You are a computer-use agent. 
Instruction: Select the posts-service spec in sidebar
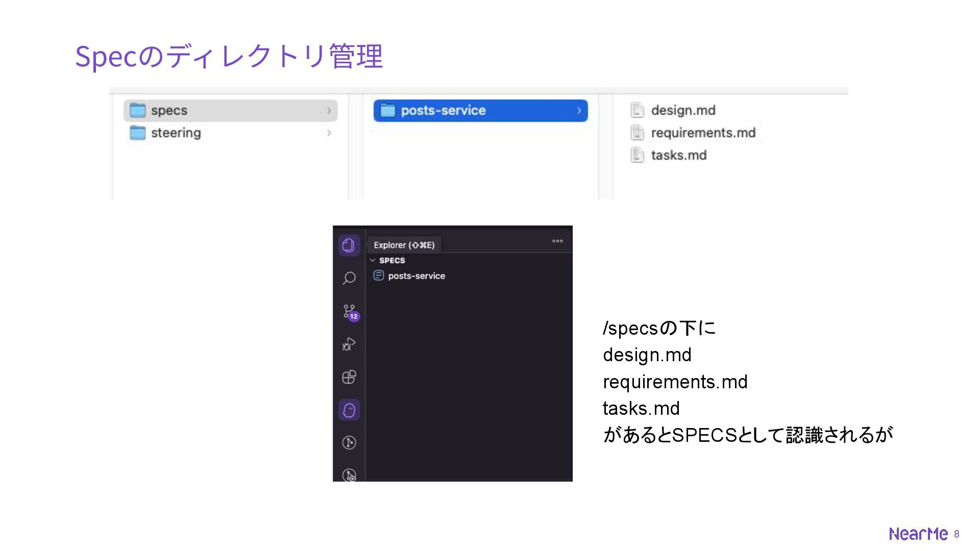coord(416,276)
